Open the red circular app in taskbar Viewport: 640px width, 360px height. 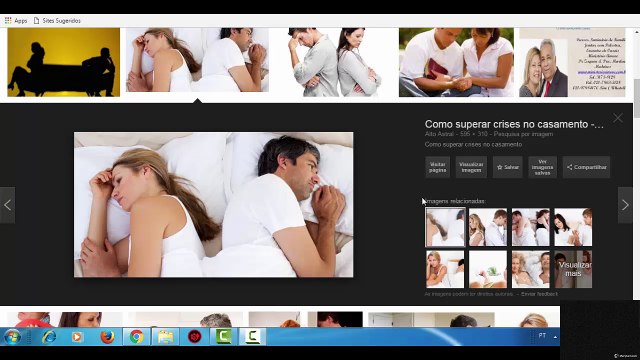194,337
